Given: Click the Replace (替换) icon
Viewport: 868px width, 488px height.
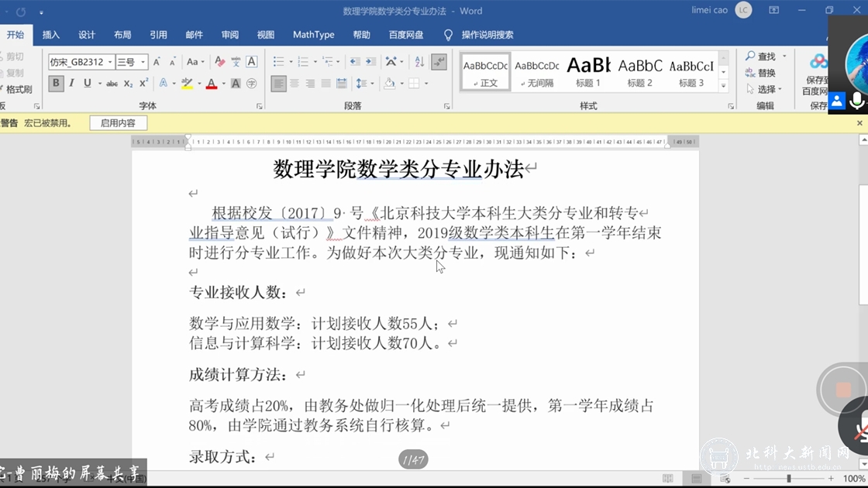Looking at the screenshot, I should (760, 73).
